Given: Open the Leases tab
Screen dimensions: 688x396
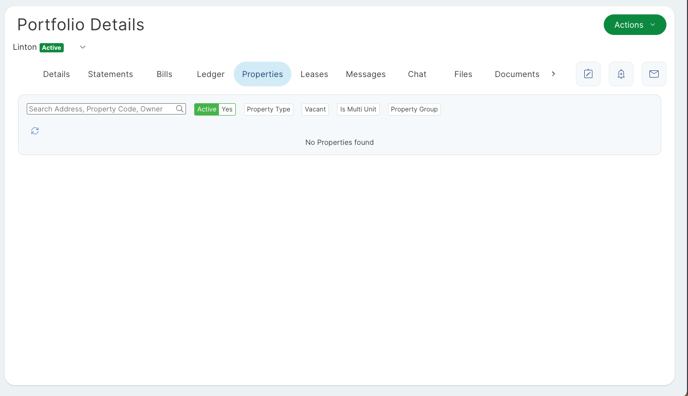Looking at the screenshot, I should pyautogui.click(x=314, y=74).
